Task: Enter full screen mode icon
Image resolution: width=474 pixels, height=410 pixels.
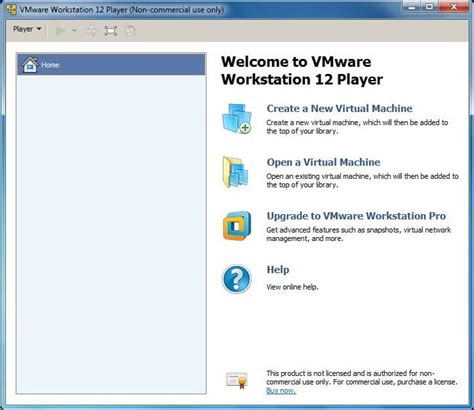Action: [x=111, y=31]
